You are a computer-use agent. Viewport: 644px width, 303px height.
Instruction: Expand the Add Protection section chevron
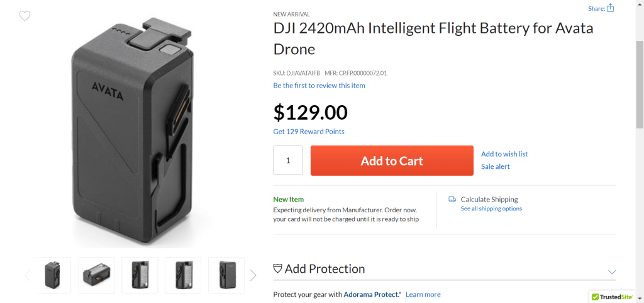point(612,272)
